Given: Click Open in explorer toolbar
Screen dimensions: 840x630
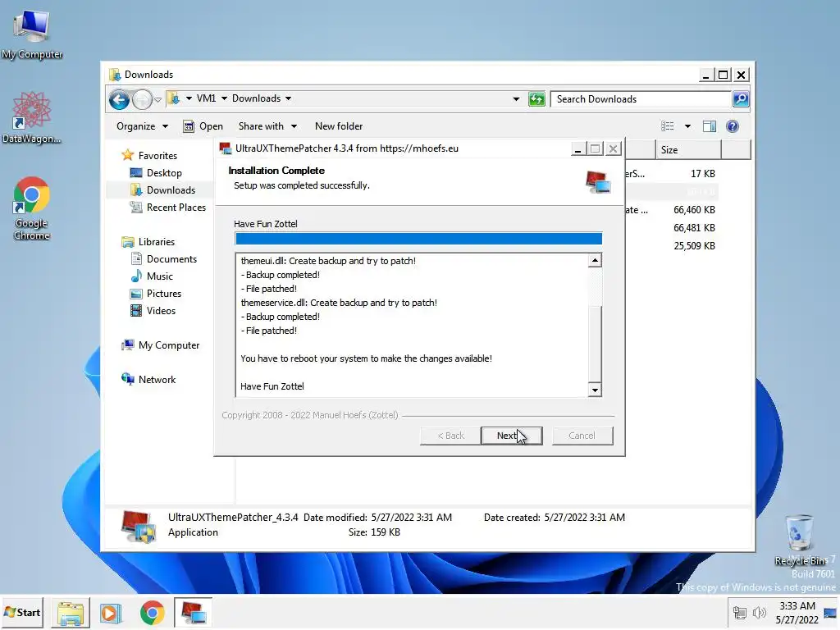Looking at the screenshot, I should tap(203, 126).
